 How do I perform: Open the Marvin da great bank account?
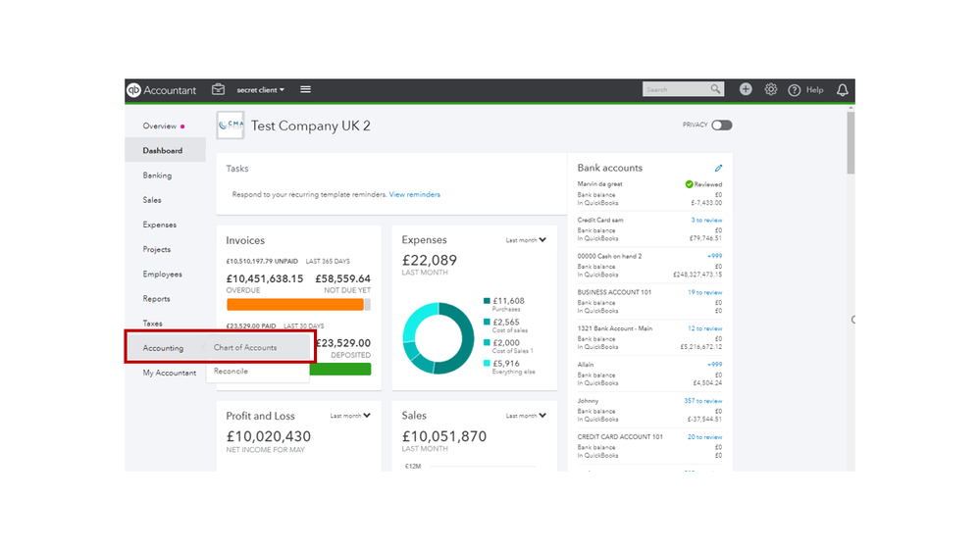[x=600, y=184]
